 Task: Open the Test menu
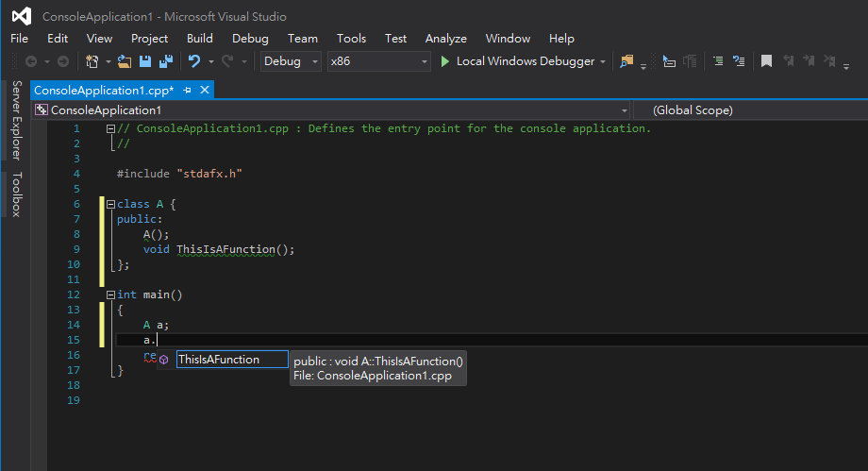[396, 39]
